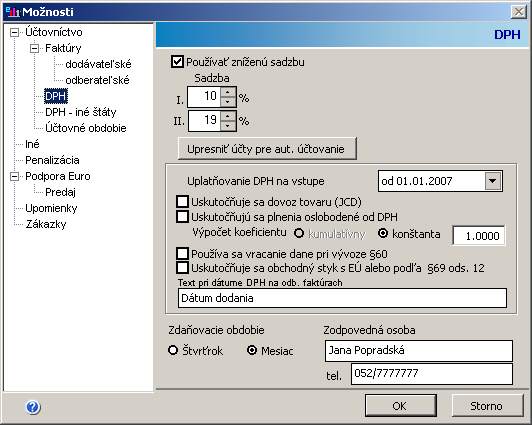Uncheck Používať zníženú sadzbu checkbox

click(177, 62)
